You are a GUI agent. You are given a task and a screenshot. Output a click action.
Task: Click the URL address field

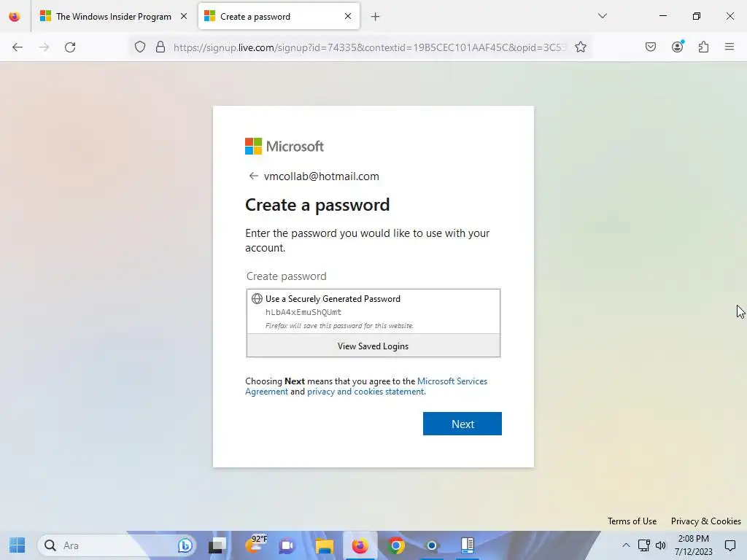tap(370, 47)
